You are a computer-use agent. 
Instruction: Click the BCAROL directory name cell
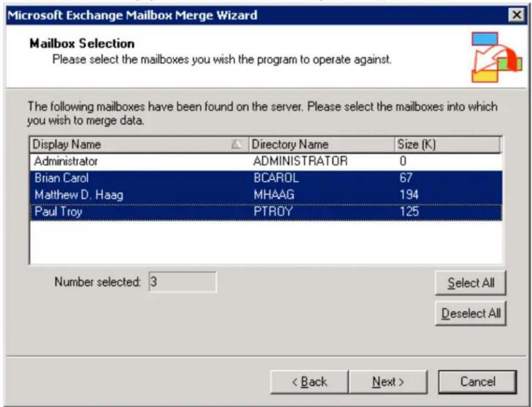point(276,178)
